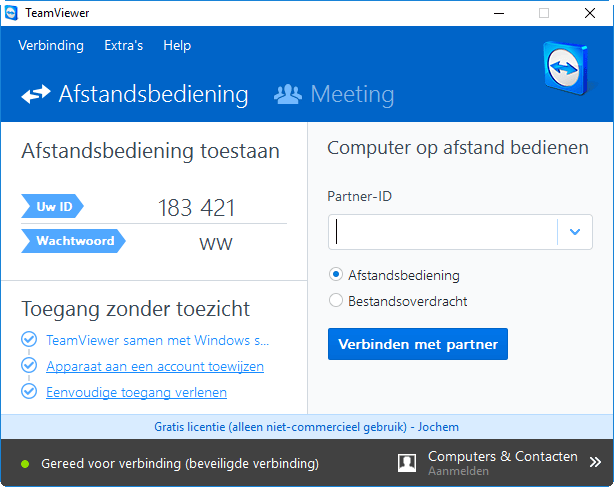Viewport: 614px width, 487px height.
Task: Click into the Partner-ID input field
Action: 443,232
